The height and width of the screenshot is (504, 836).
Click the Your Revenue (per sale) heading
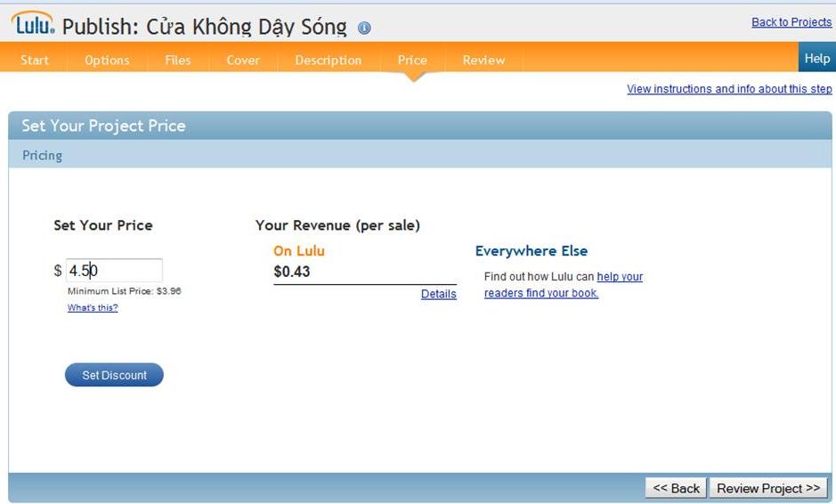point(337,225)
